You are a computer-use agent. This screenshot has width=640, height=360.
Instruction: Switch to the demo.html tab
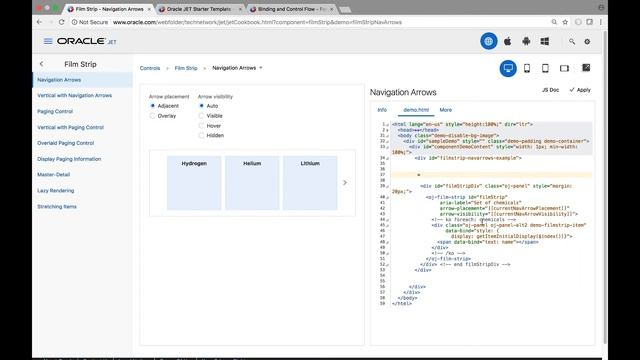(x=416, y=110)
